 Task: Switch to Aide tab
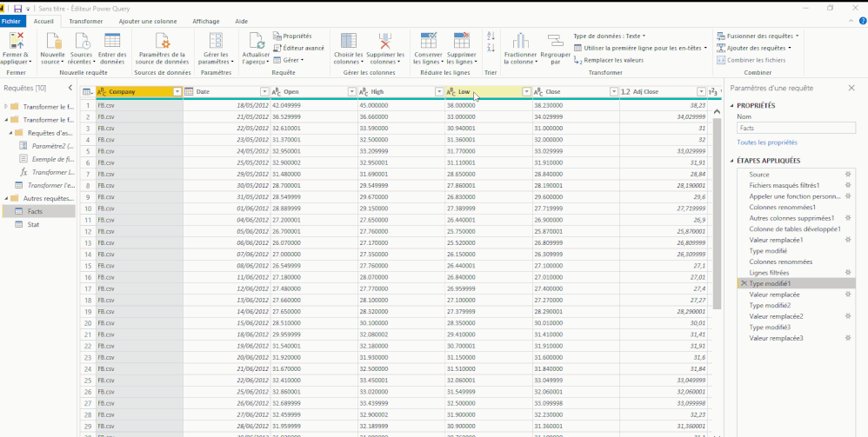(x=242, y=22)
